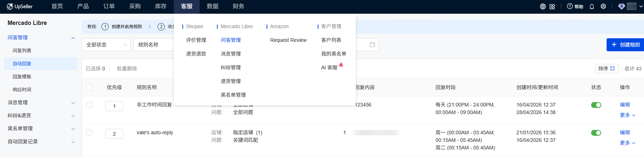Open the 库存 top menu
This screenshot has width=644, height=157.
tap(161, 6)
